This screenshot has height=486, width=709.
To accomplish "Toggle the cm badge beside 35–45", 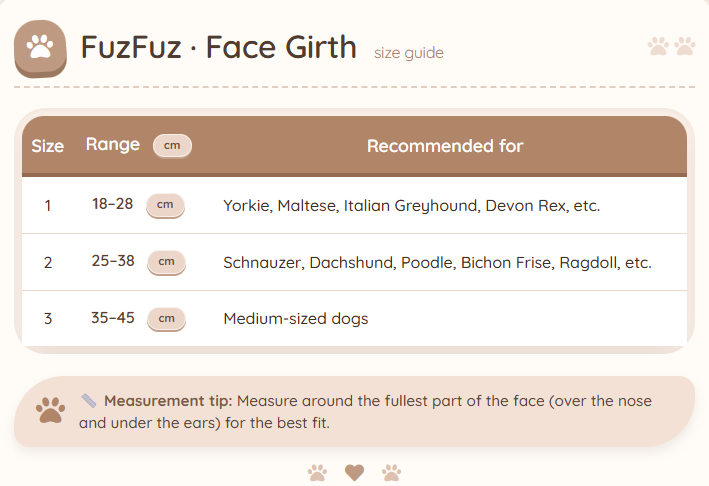I will (x=166, y=320).
